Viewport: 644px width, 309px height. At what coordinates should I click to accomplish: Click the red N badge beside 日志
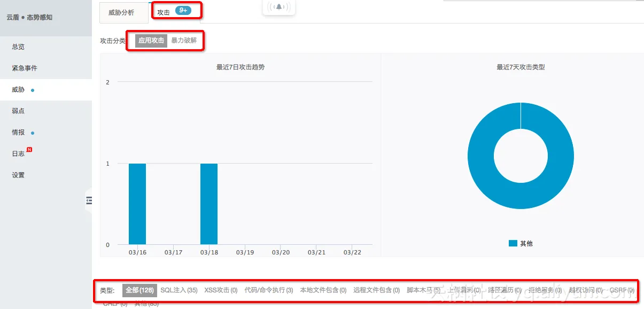pyautogui.click(x=29, y=150)
